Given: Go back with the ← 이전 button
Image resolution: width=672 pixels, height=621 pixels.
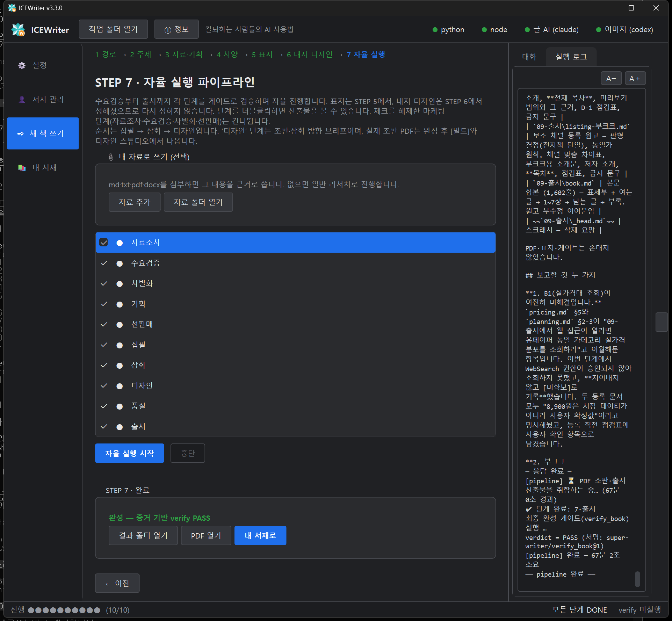Looking at the screenshot, I should pyautogui.click(x=117, y=583).
